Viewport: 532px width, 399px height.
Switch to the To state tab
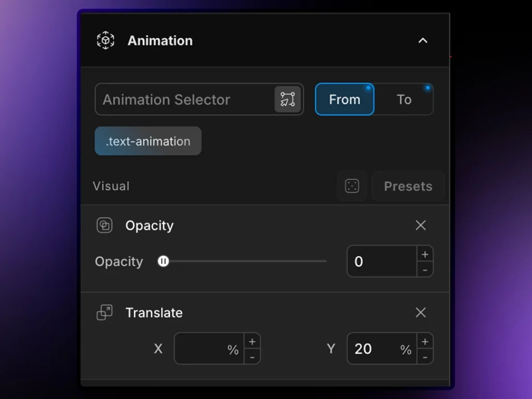pyautogui.click(x=404, y=99)
